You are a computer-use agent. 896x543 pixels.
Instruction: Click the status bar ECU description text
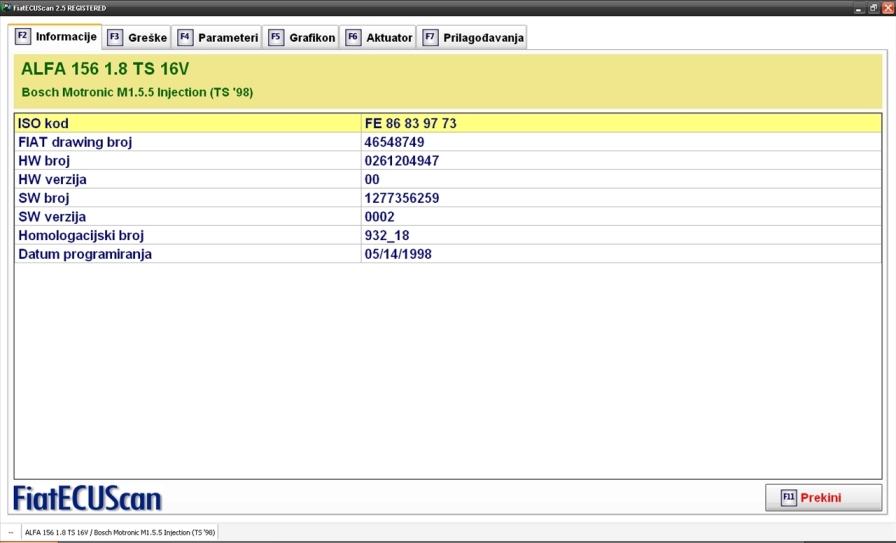point(120,532)
